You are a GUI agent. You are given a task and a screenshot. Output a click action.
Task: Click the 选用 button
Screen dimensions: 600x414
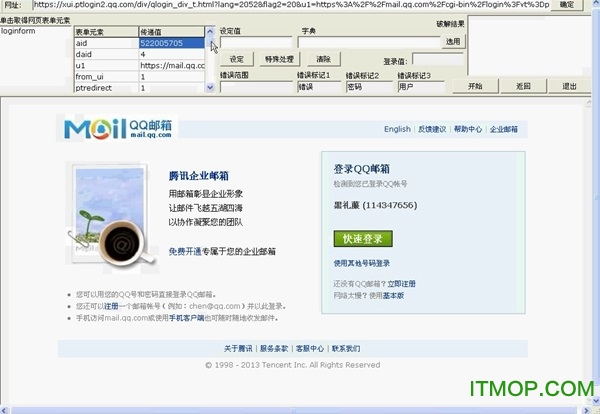coord(453,41)
